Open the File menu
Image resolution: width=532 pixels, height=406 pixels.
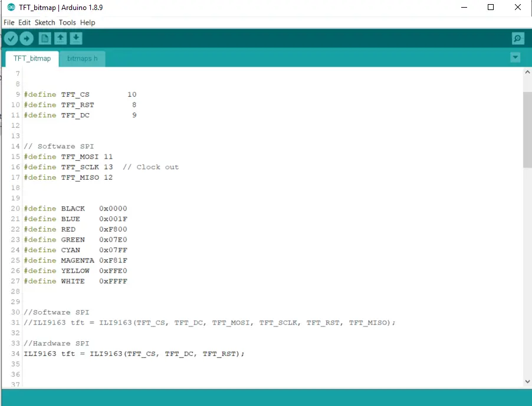(x=9, y=22)
